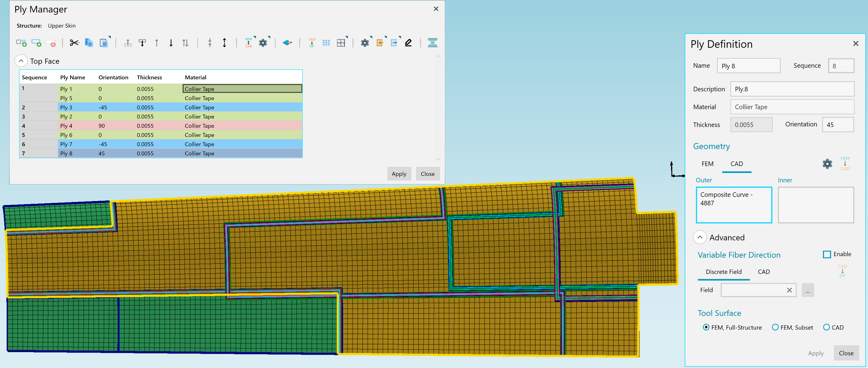Screen dimensions: 868x368
Task: Click the pencil edit icon
Action: (x=408, y=43)
